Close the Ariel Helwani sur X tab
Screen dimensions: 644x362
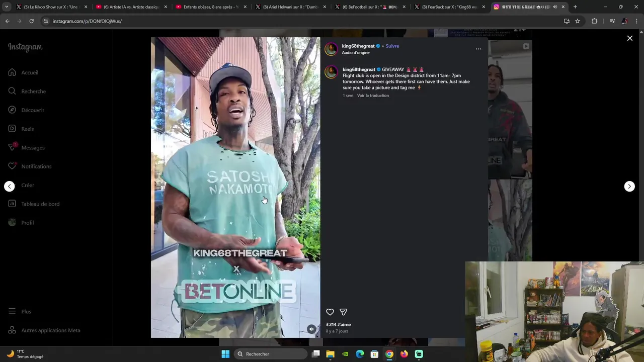(325, 7)
